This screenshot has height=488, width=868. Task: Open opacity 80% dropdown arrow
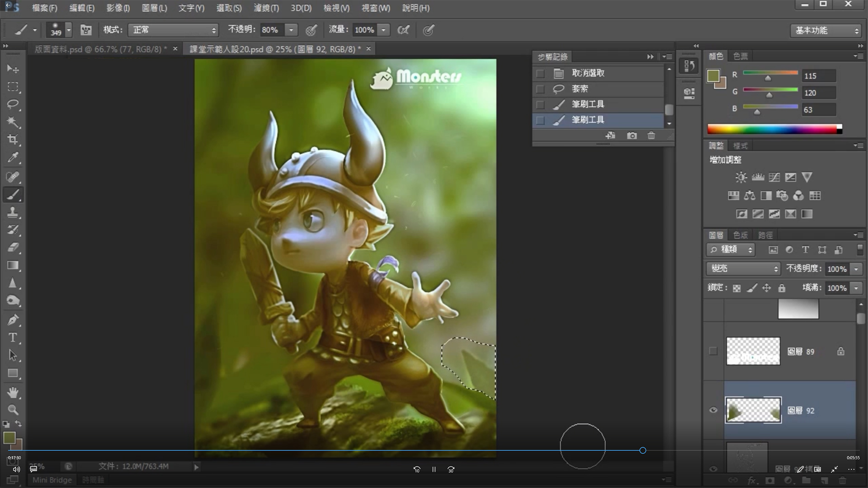(x=292, y=30)
